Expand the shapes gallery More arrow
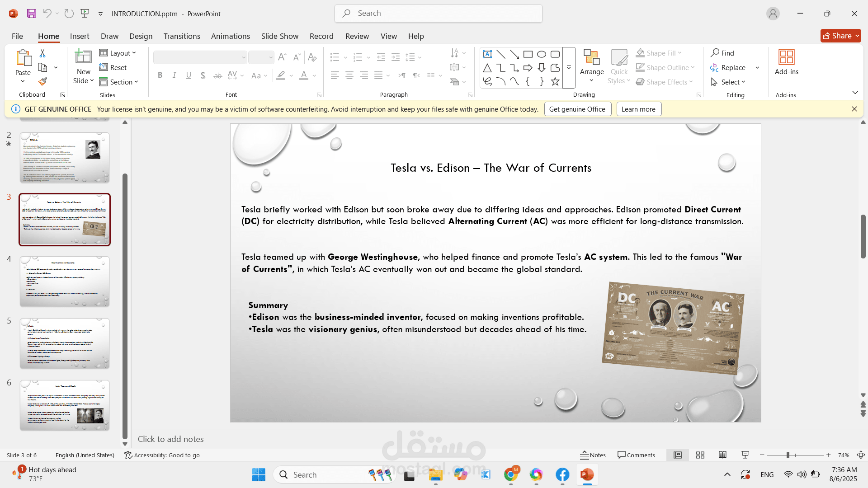The width and height of the screenshot is (868, 488). (569, 68)
